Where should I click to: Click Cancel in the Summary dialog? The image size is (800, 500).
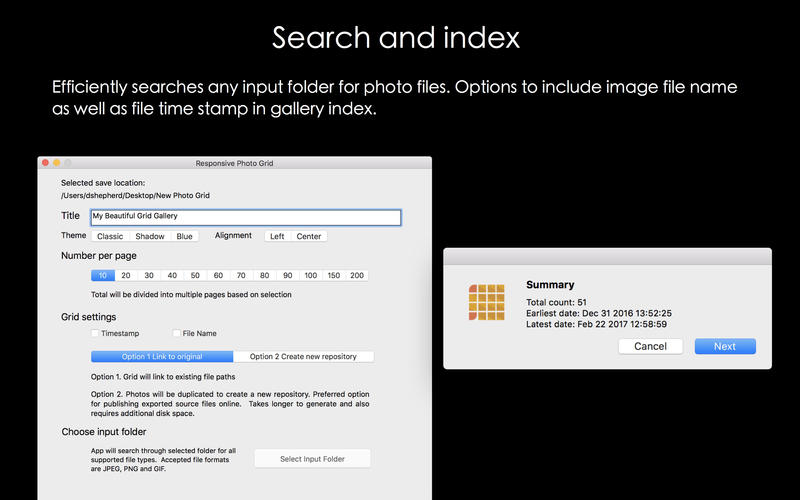tap(651, 346)
